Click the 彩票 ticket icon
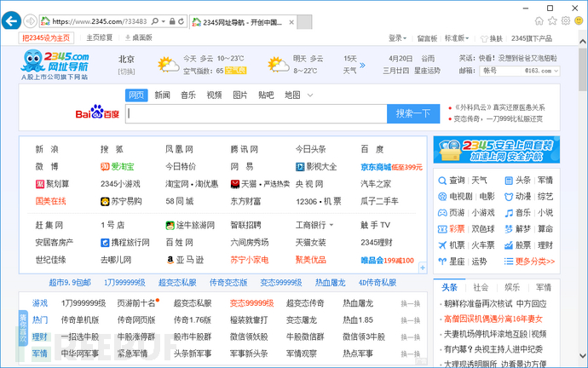Image resolution: width=588 pixels, height=368 pixels. click(x=442, y=229)
